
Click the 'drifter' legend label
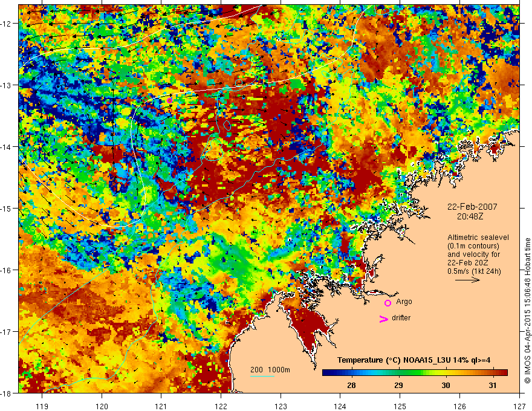(401, 318)
